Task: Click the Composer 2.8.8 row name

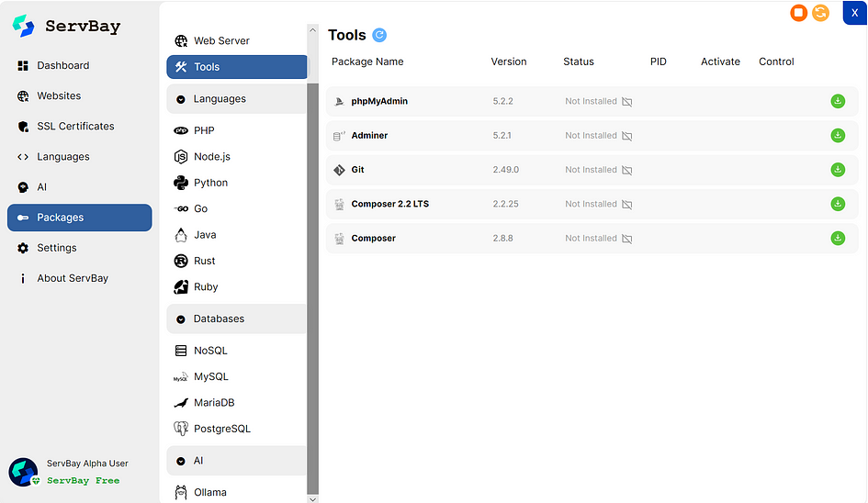Action: point(373,239)
